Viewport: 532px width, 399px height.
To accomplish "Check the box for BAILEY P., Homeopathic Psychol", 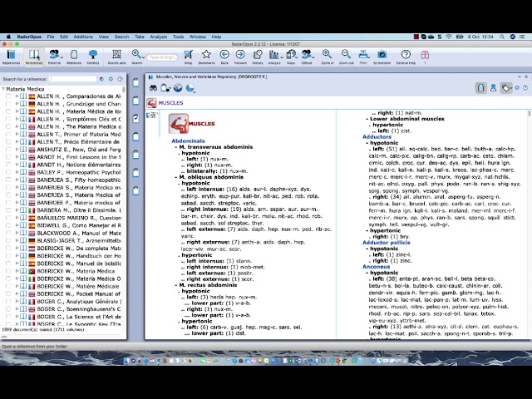I will 8,172.
